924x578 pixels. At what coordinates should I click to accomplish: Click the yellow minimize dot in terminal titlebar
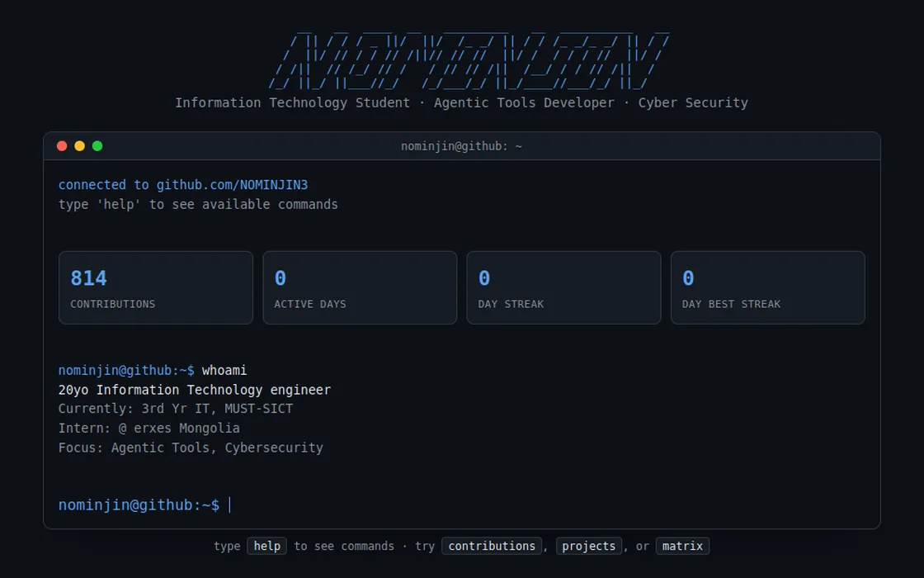click(79, 145)
